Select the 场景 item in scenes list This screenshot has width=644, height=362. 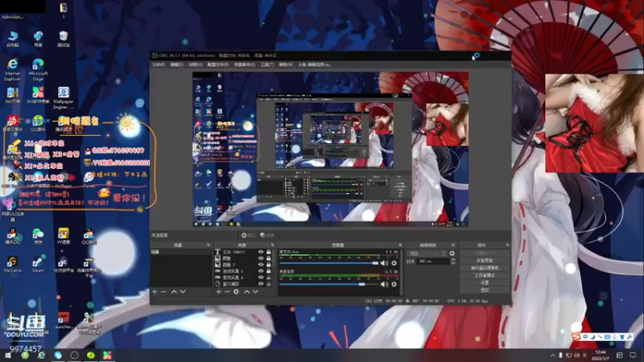click(x=181, y=252)
